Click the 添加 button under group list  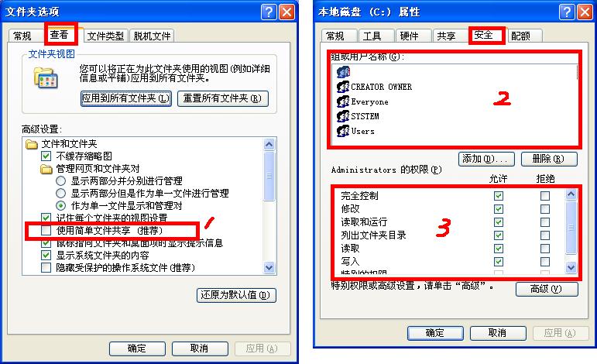click(486, 159)
